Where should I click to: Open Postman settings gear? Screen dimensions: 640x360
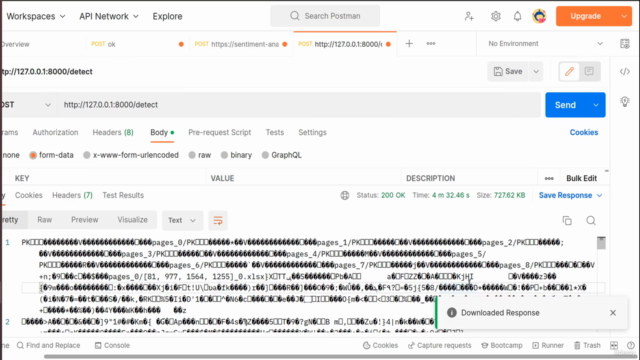tap(496, 16)
